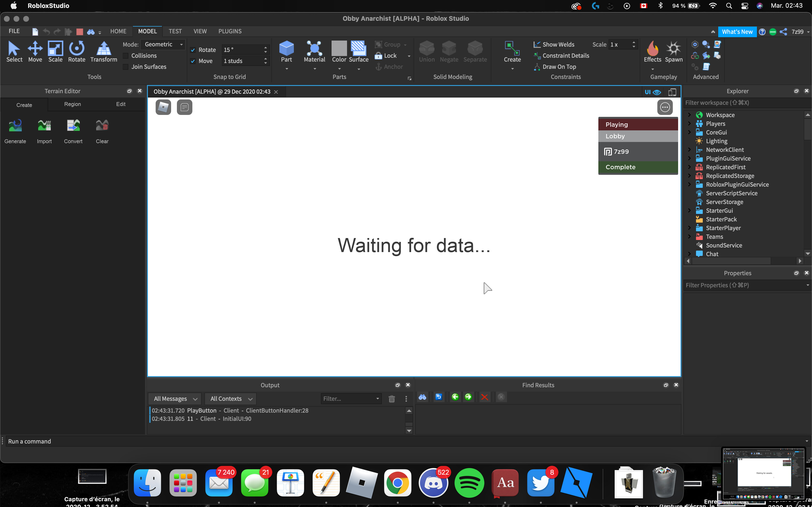The width and height of the screenshot is (812, 507).
Task: Enable the Collisions checkbox
Action: tap(126, 56)
